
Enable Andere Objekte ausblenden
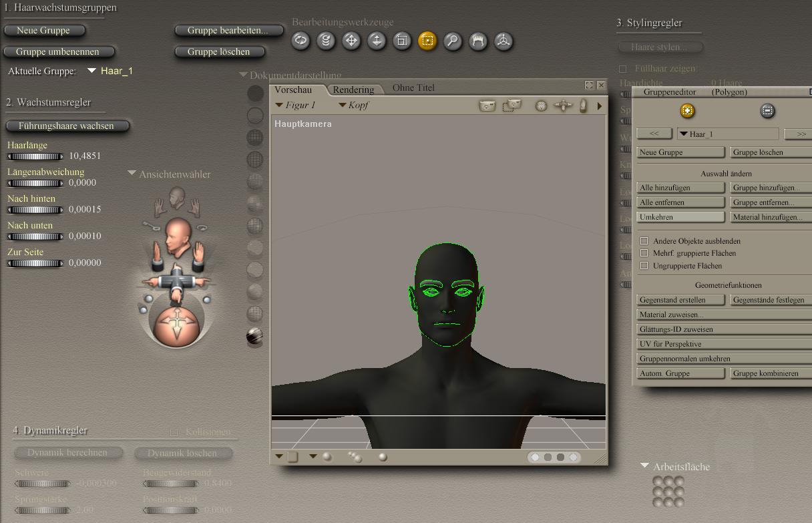pyautogui.click(x=644, y=240)
